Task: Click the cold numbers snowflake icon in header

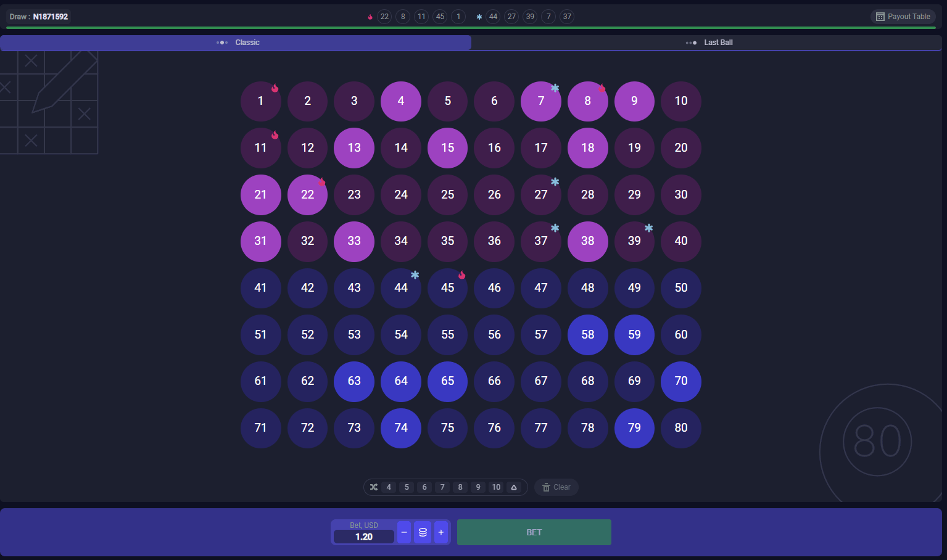Action: tap(479, 17)
